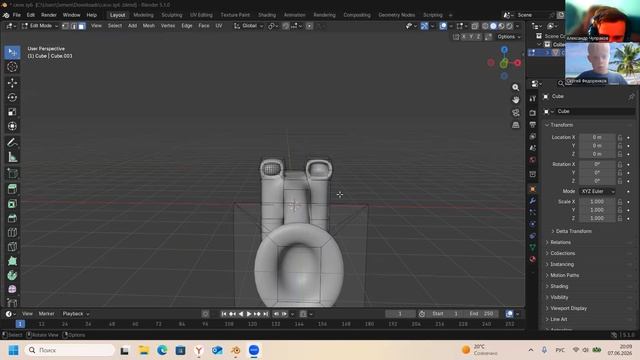
Task: Collapse the Transform panel
Action: pyautogui.click(x=561, y=125)
